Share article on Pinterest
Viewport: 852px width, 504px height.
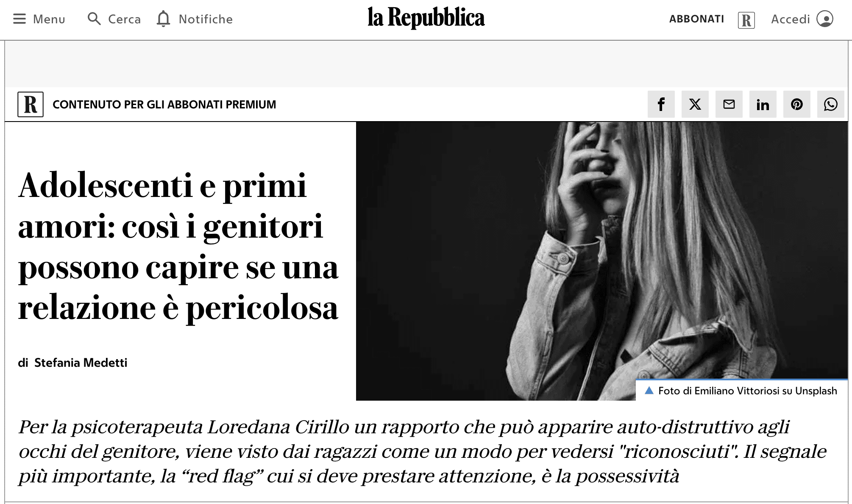pos(796,104)
